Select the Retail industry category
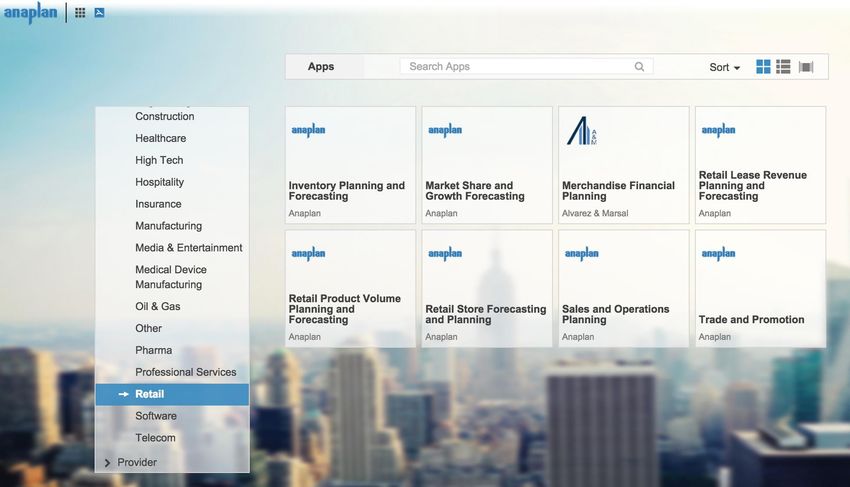Screen dimensions: 850x487 point(150,394)
